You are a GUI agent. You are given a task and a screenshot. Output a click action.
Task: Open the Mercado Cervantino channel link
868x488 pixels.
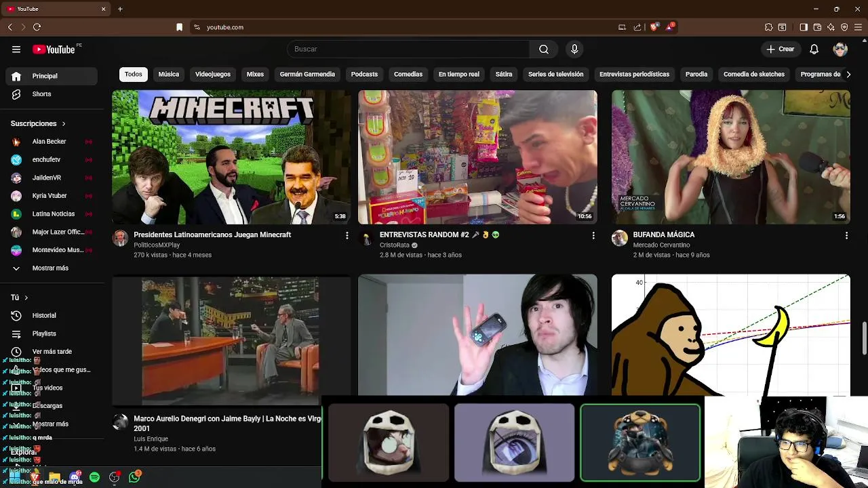click(661, 245)
